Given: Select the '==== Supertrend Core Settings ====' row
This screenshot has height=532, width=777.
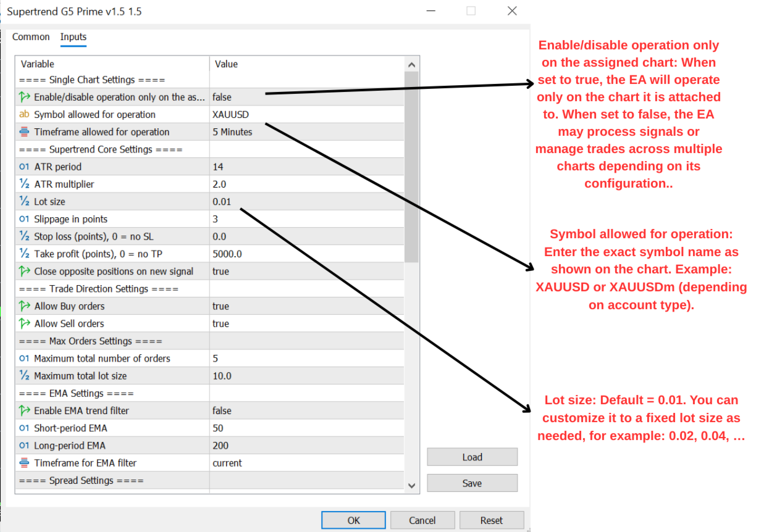Looking at the screenshot, I should coord(210,149).
